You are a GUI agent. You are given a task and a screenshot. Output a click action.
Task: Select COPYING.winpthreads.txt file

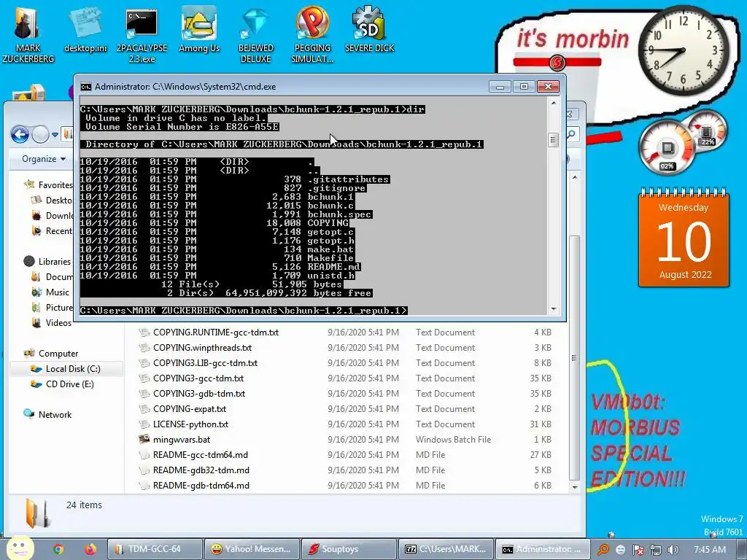(203, 348)
